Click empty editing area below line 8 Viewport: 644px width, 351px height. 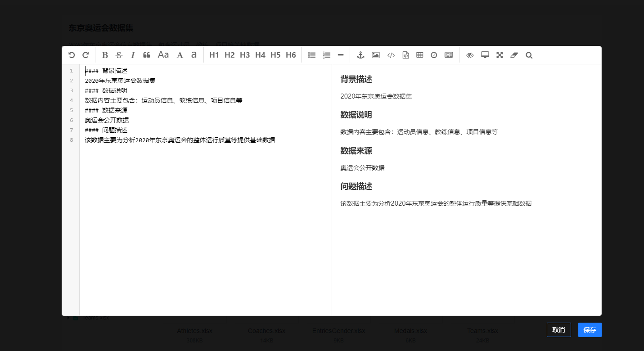[206, 229]
